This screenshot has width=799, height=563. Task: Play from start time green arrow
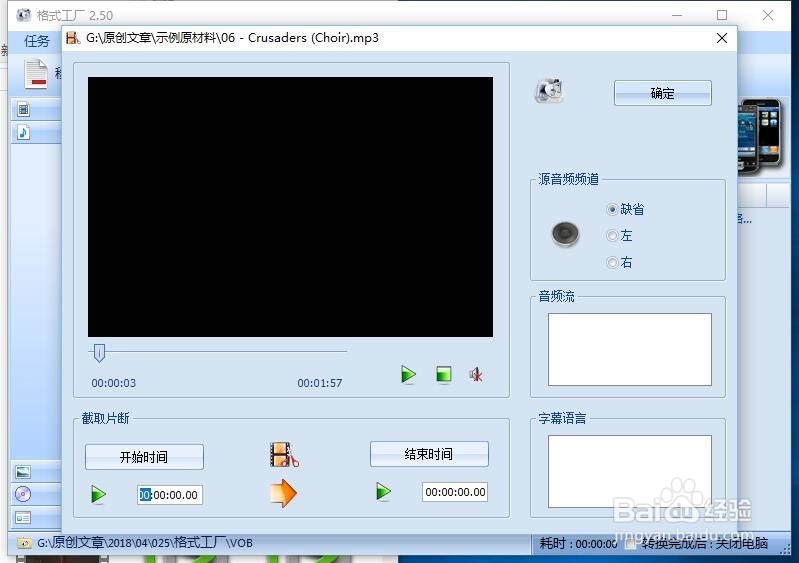pos(98,494)
